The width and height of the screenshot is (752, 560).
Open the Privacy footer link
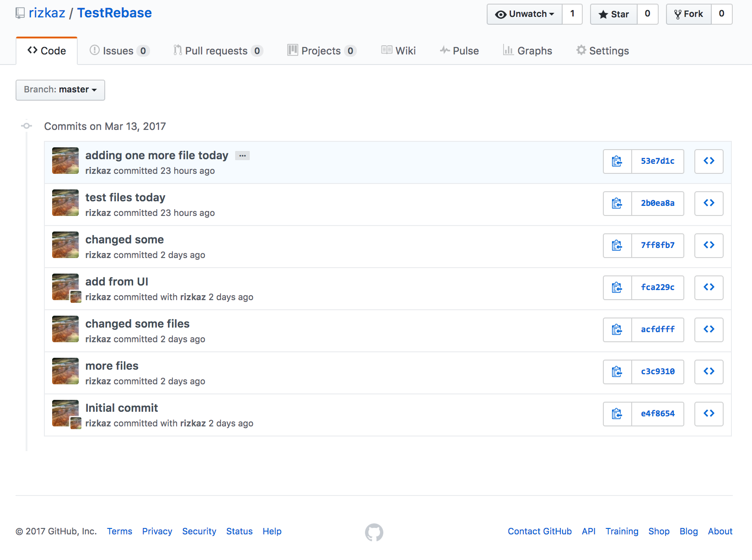[x=157, y=532]
